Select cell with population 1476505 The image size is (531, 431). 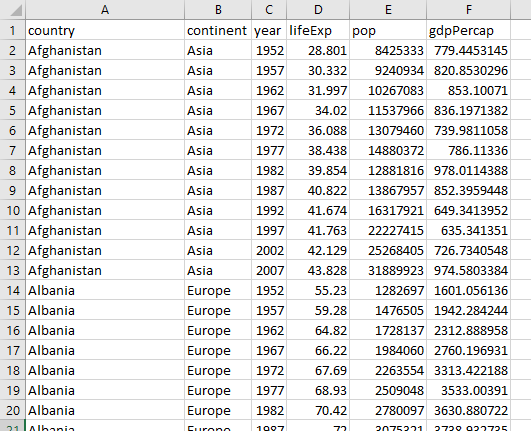388,310
